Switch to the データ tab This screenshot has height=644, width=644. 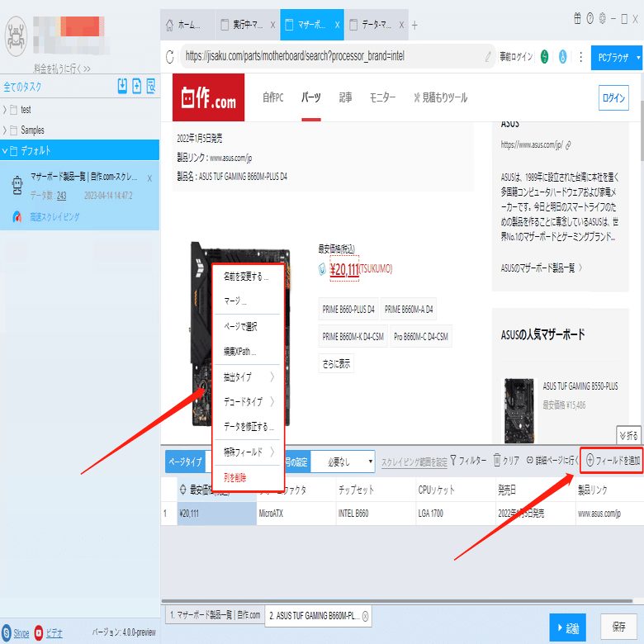[x=376, y=25]
